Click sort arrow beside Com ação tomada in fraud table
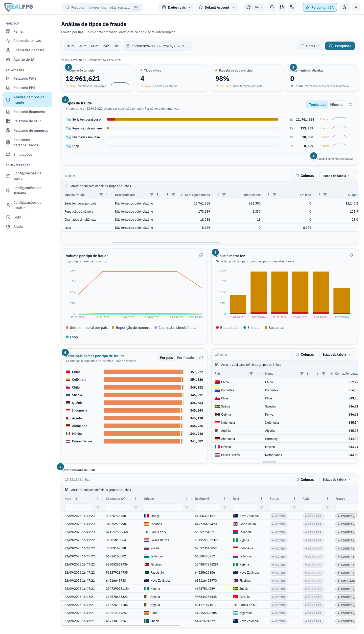 coord(181,195)
